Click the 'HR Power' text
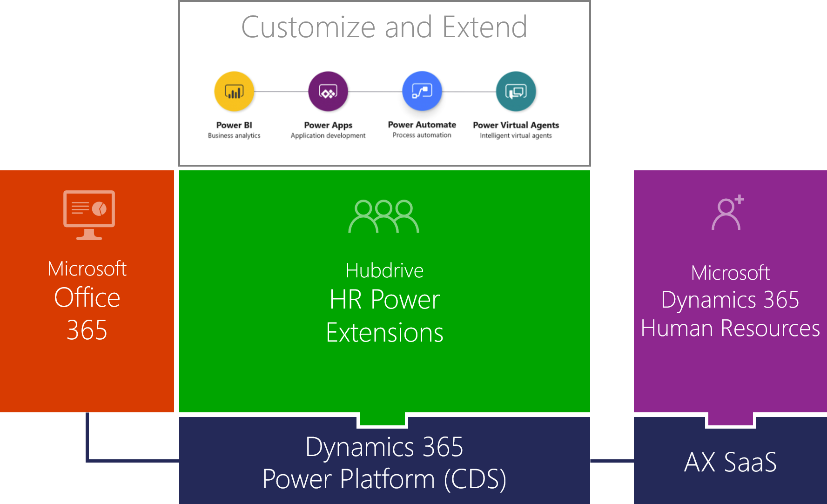This screenshot has height=504, width=827. (384, 299)
